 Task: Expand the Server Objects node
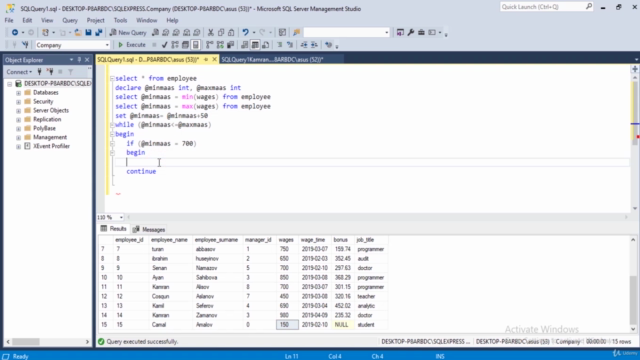point(18,111)
